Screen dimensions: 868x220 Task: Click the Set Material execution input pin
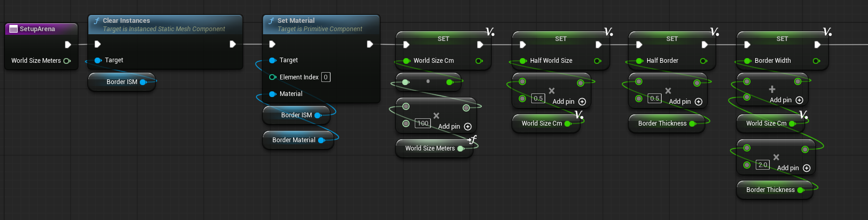(x=272, y=44)
